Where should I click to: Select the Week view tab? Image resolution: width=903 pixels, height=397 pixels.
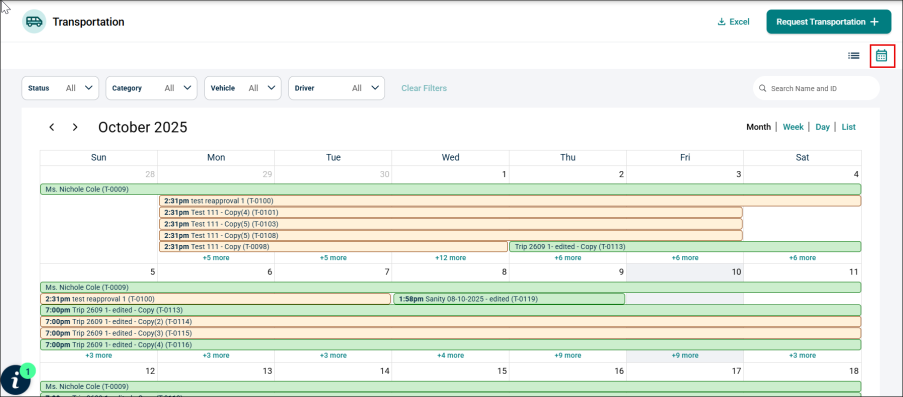793,127
